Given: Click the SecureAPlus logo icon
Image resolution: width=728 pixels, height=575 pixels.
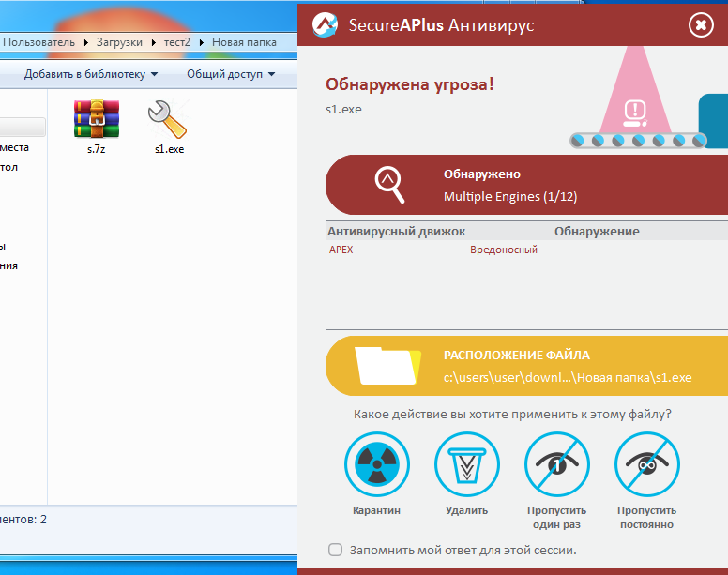Looking at the screenshot, I should click(x=325, y=24).
